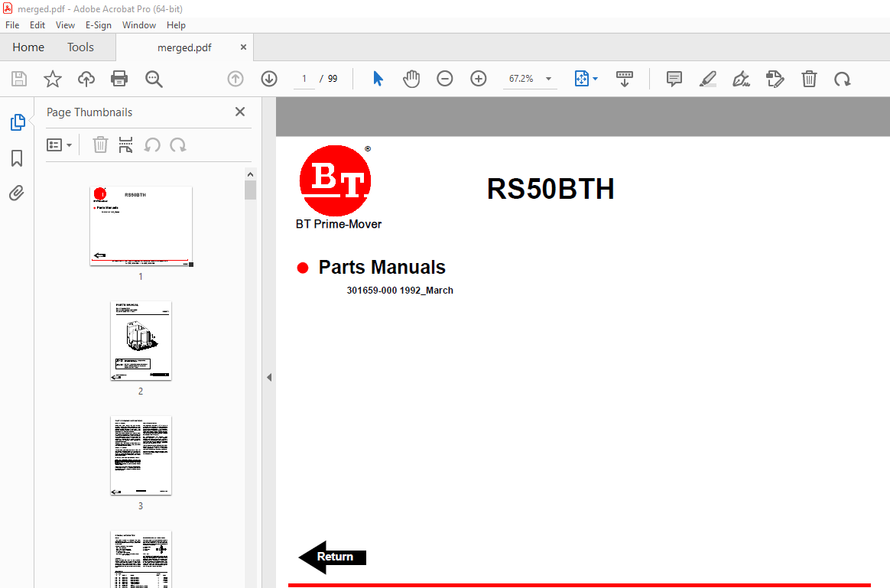The image size is (890, 588).
Task: Click the Return arrow button
Action: 333,557
